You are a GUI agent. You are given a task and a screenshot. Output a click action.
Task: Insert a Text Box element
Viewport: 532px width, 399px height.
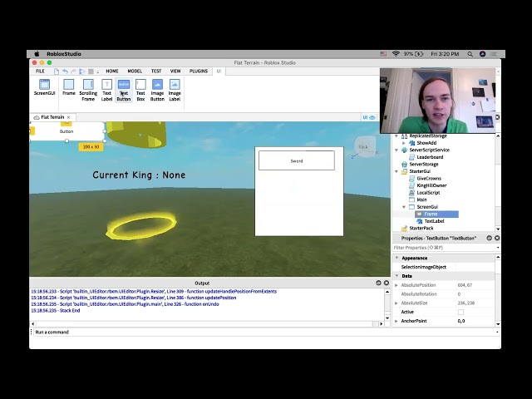140,90
